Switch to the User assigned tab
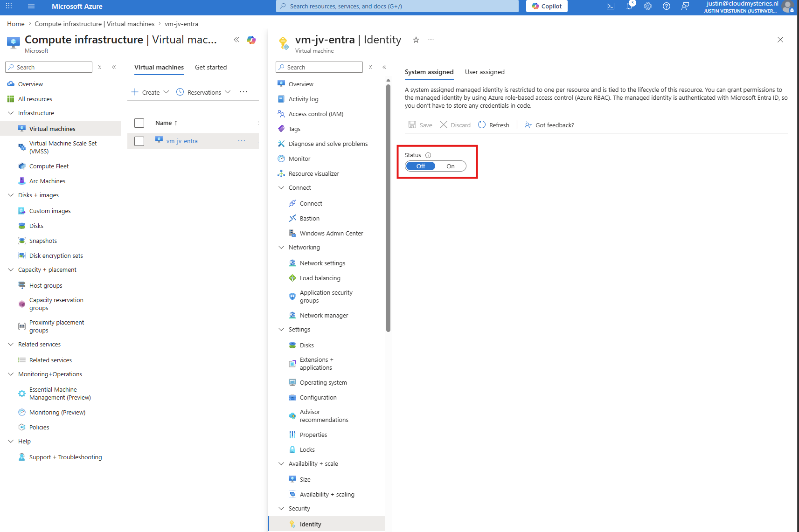The image size is (799, 532). [485, 72]
